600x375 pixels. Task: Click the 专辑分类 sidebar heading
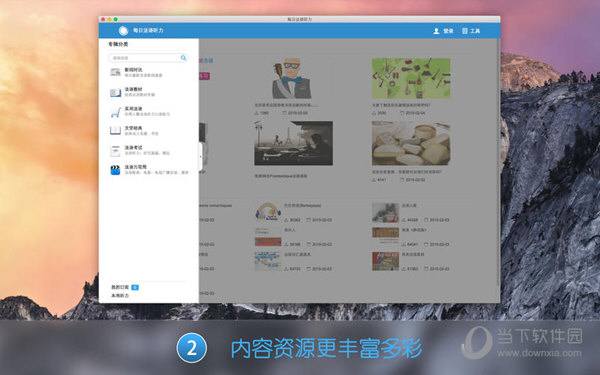coord(118,44)
